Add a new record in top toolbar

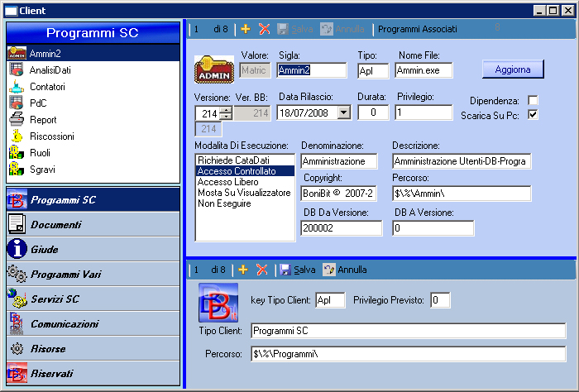tap(245, 29)
